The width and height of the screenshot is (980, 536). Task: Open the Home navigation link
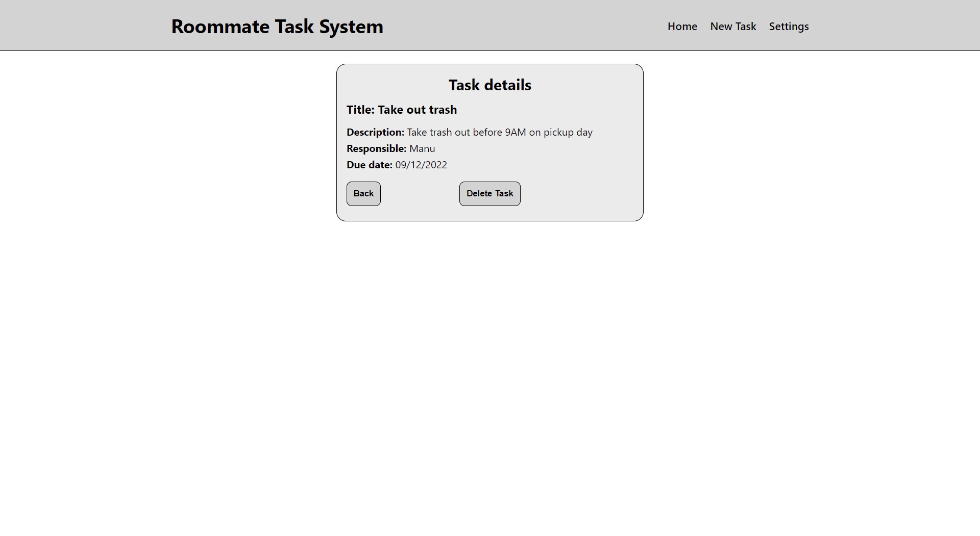[682, 27]
